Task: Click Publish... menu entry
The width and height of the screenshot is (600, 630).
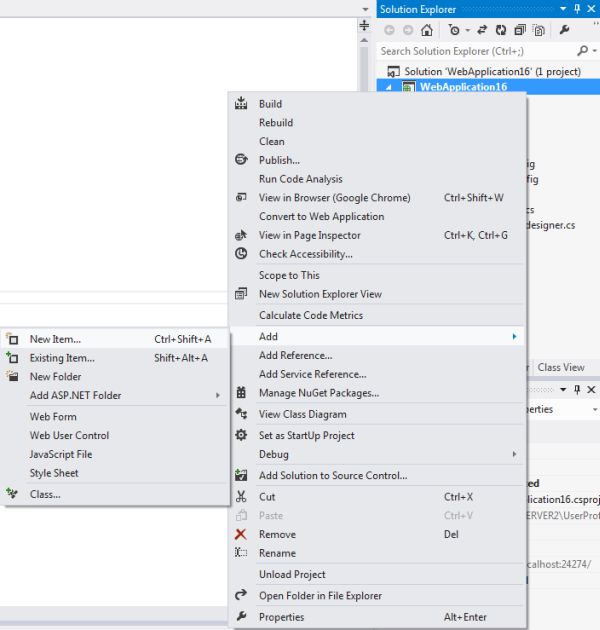Action: tap(378, 160)
